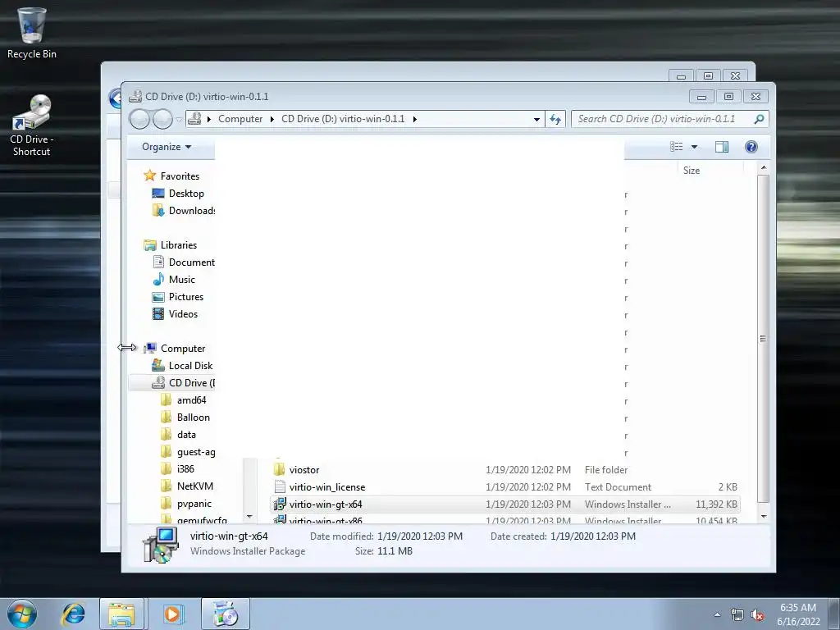This screenshot has width=840, height=630.
Task: Click the Windows Explorer taskbar icon
Action: [121, 614]
